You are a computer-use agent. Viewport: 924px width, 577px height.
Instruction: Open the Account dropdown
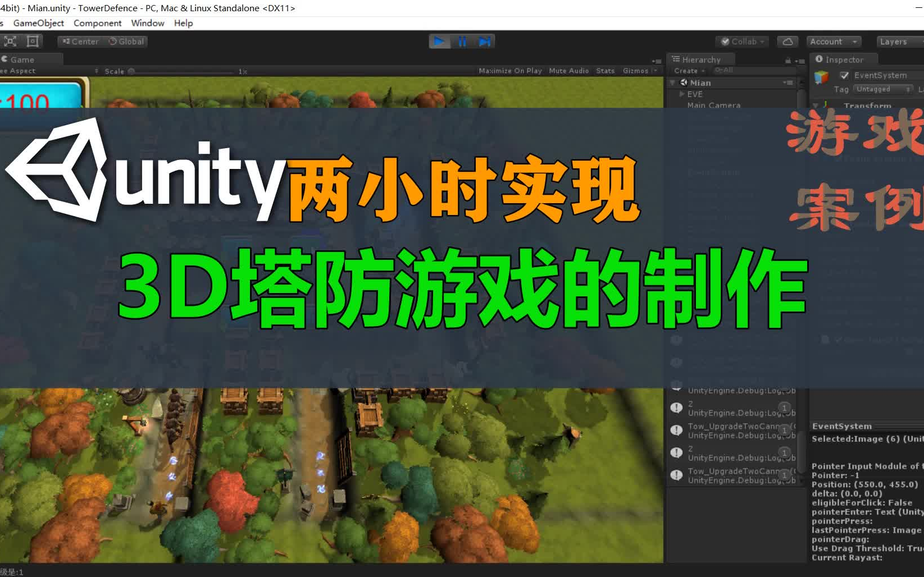[x=834, y=42]
